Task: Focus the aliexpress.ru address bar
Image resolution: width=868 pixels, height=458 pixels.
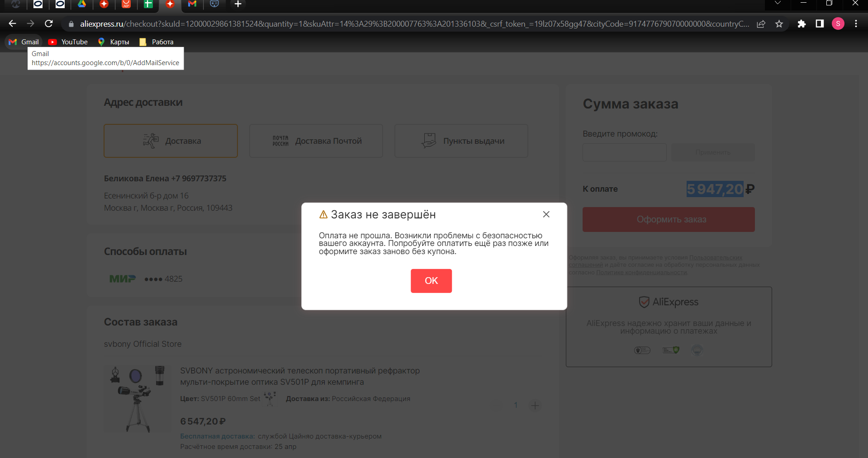Action: point(414,24)
